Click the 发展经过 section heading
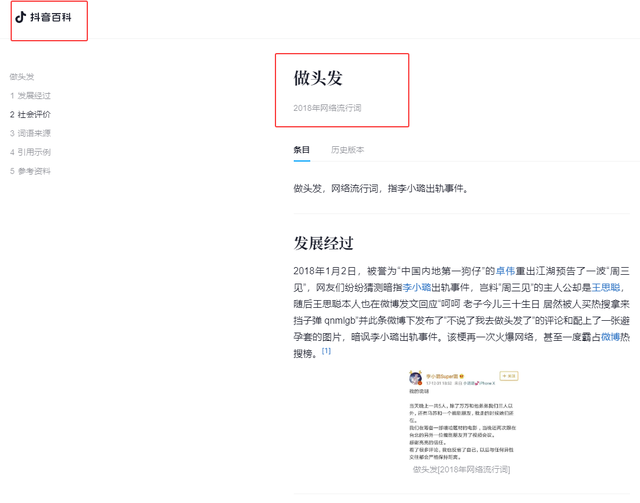 323,243
